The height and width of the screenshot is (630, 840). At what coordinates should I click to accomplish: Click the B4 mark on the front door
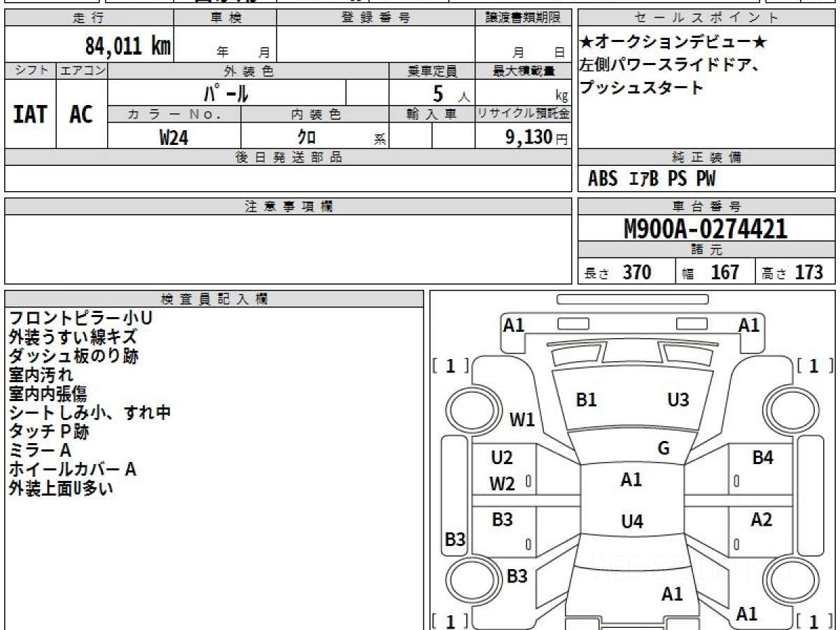(763, 458)
